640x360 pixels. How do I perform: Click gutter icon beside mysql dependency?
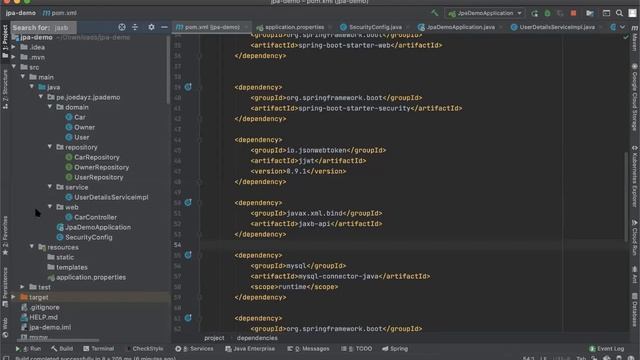pos(188,255)
